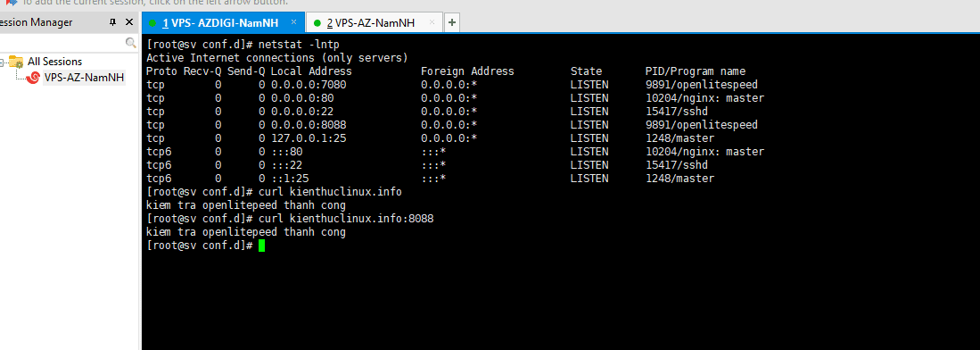This screenshot has height=350, width=980.
Task: Click tcp6 local address ':::22'
Action: coord(286,165)
